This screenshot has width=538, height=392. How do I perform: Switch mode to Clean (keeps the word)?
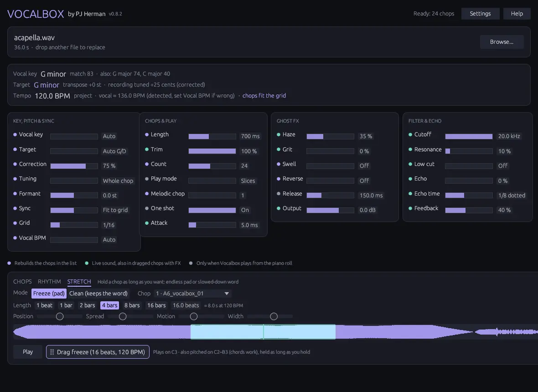98,294
